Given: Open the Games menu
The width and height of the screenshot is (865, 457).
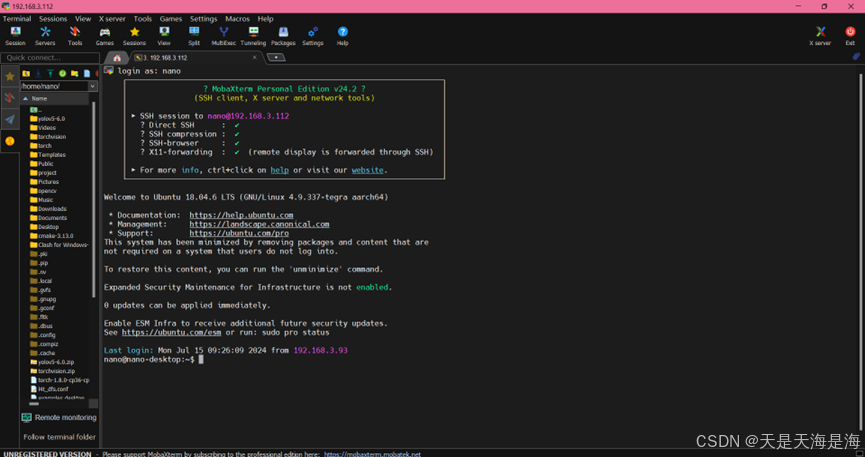Looking at the screenshot, I should [x=170, y=19].
